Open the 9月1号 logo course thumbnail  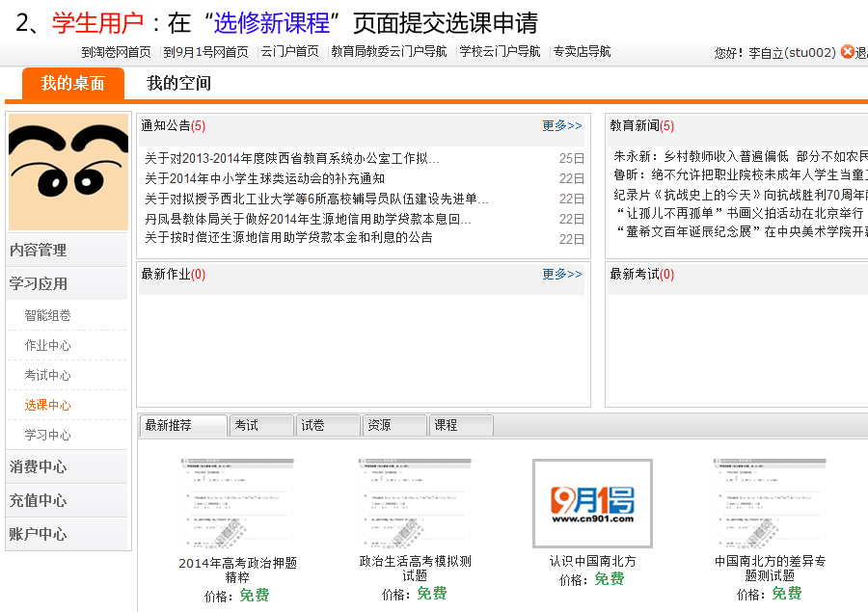(x=592, y=503)
